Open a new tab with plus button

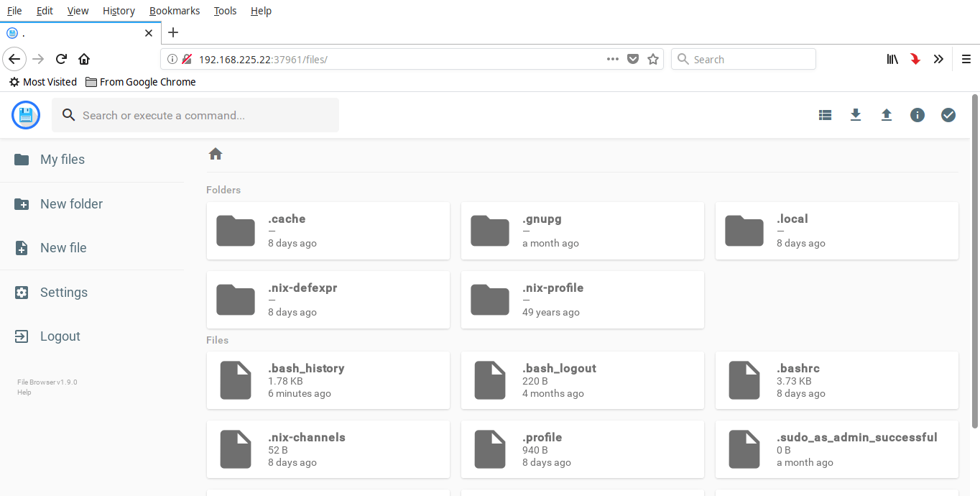(x=173, y=32)
